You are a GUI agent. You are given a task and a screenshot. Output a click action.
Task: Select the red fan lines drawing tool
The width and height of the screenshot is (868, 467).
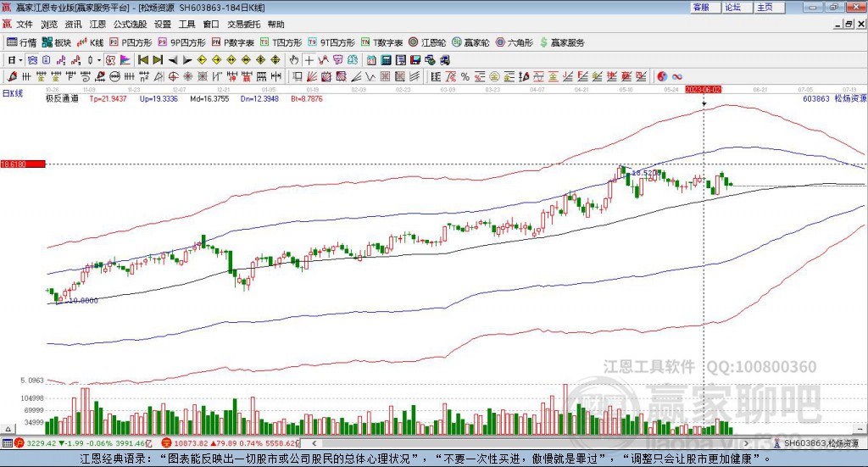click(x=312, y=76)
